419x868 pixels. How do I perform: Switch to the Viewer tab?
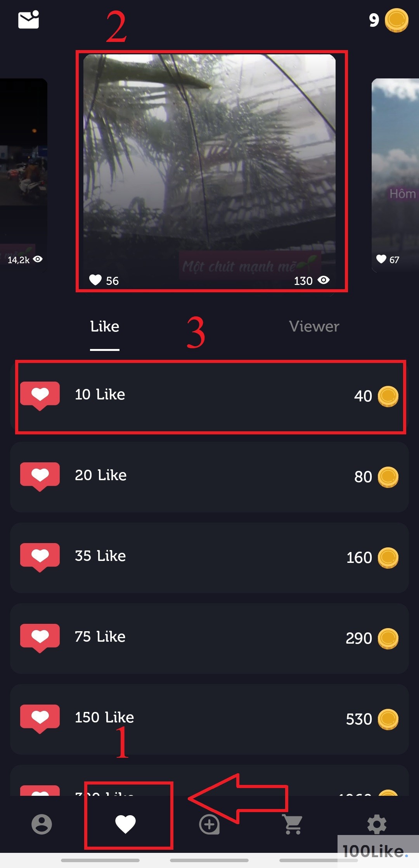point(314,326)
